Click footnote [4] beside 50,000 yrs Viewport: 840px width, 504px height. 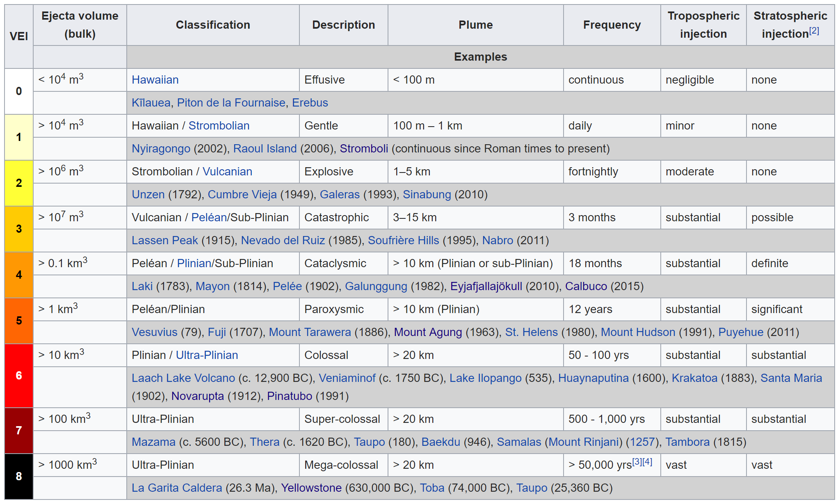click(x=647, y=462)
